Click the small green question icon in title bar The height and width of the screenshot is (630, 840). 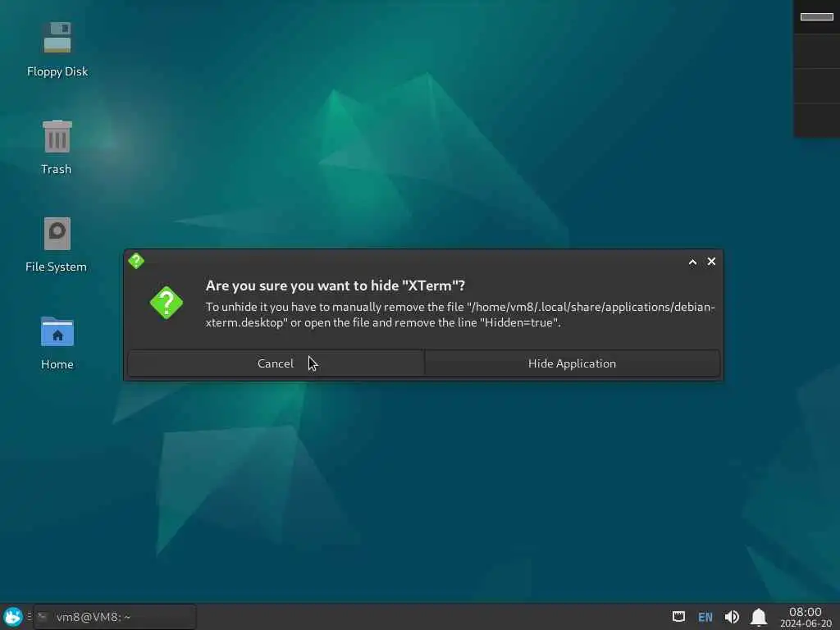[136, 261]
